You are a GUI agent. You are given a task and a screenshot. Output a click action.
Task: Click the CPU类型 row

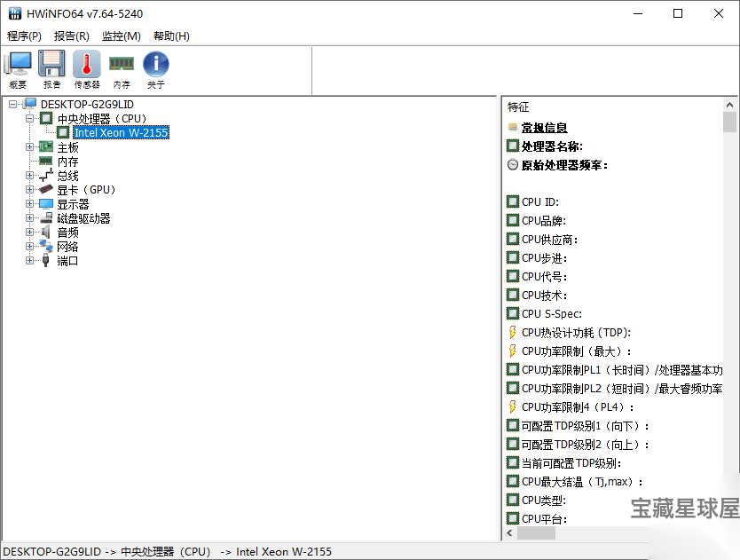coord(536,500)
